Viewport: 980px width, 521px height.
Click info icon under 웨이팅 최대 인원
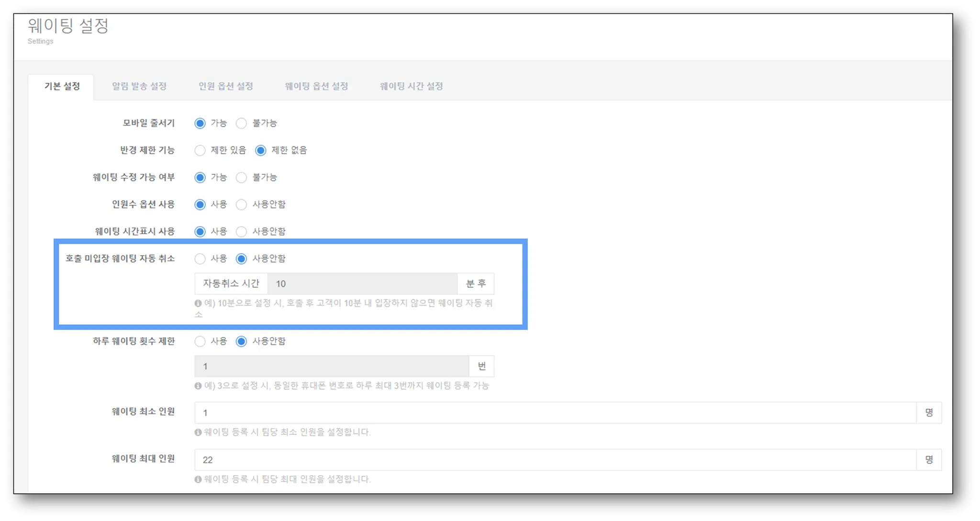point(198,479)
